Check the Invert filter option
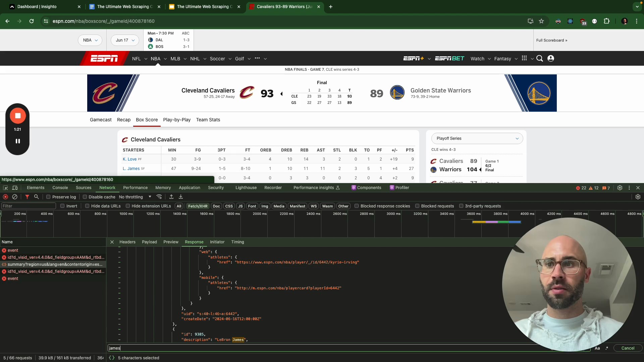This screenshot has height=362, width=644. pyautogui.click(x=62, y=206)
